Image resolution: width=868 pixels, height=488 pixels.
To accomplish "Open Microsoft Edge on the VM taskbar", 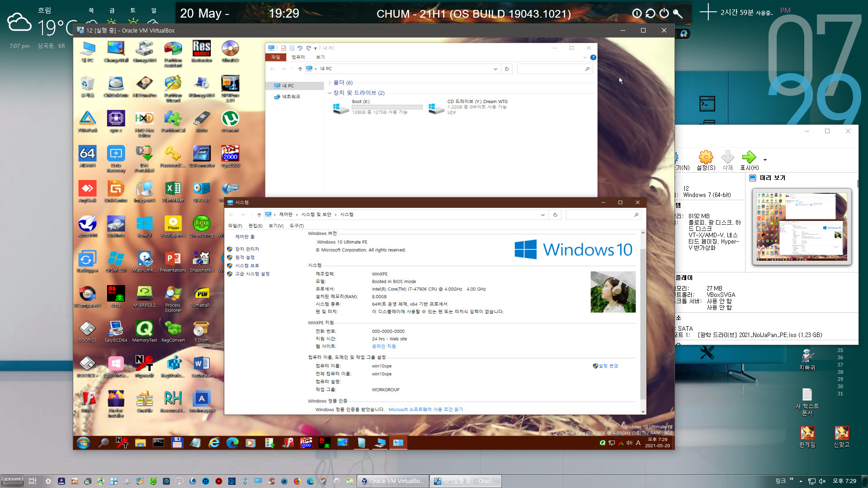I will coord(232,443).
